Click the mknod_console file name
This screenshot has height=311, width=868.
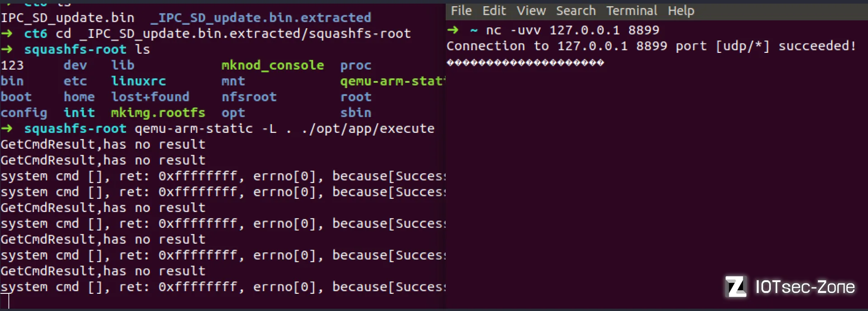272,66
